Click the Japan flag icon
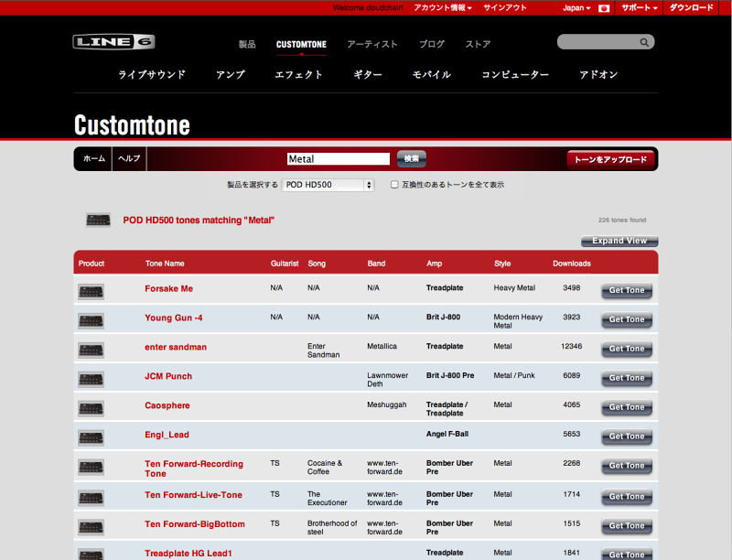This screenshot has height=560, width=732. [x=604, y=8]
